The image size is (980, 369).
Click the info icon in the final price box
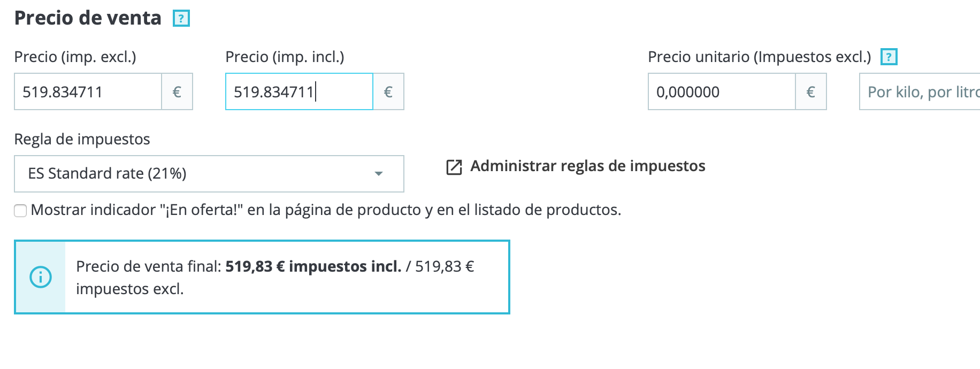coord(41,277)
